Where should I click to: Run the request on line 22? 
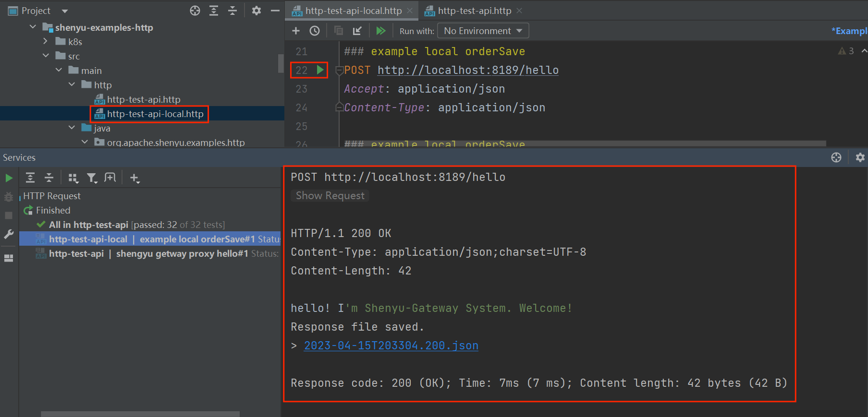[x=320, y=70]
